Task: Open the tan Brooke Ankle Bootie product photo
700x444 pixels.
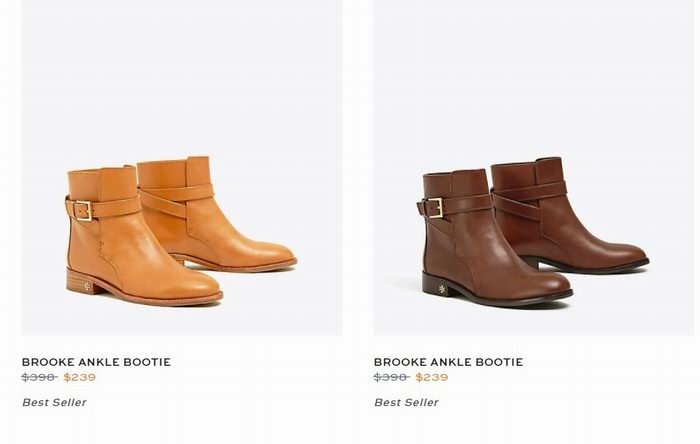Action: [x=182, y=167]
